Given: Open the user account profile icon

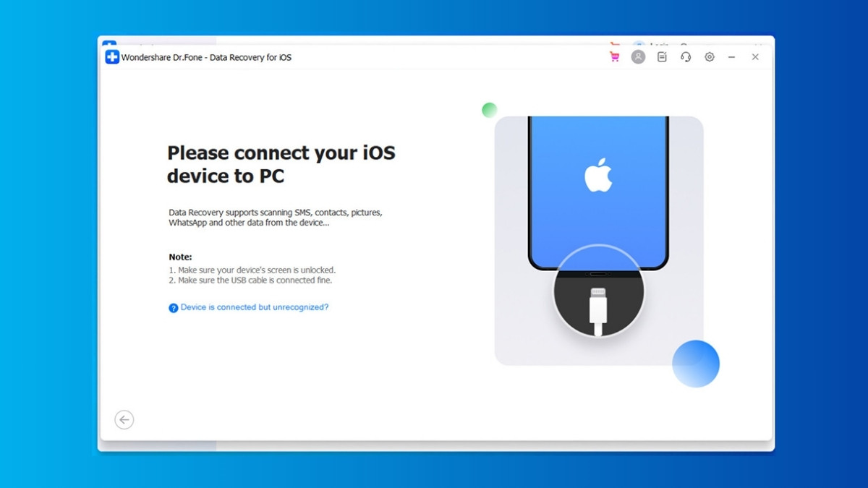Looking at the screenshot, I should click(638, 57).
